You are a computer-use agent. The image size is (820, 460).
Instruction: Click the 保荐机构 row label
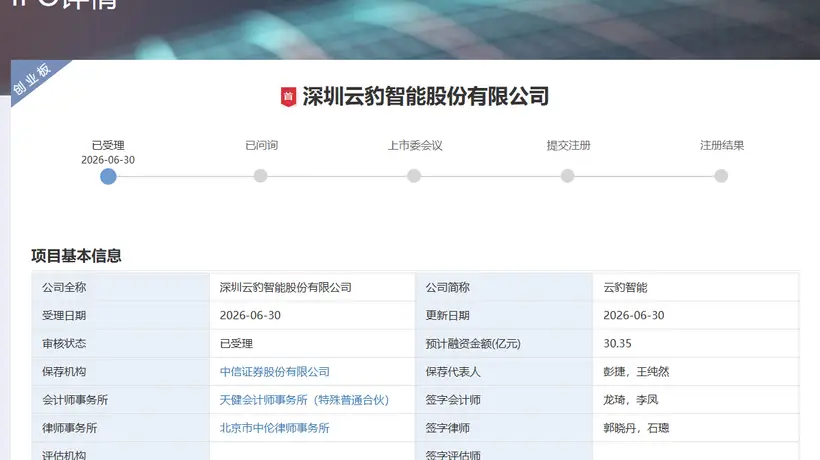64,372
